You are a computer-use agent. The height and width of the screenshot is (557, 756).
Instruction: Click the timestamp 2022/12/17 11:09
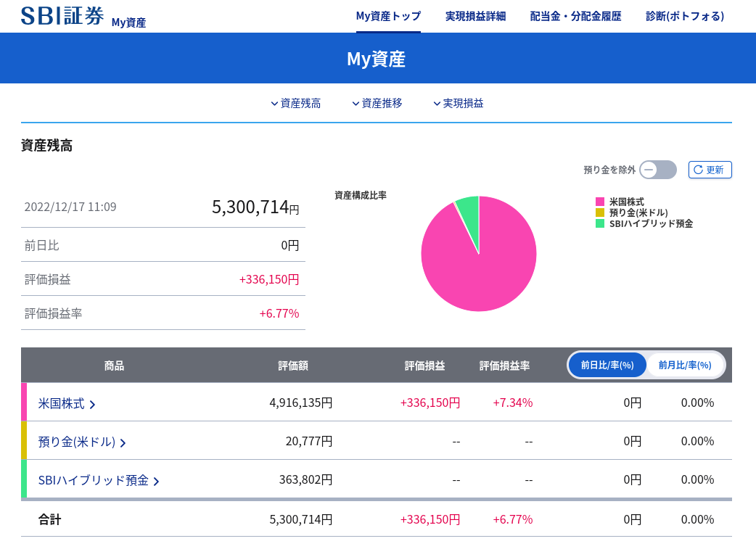pos(70,207)
